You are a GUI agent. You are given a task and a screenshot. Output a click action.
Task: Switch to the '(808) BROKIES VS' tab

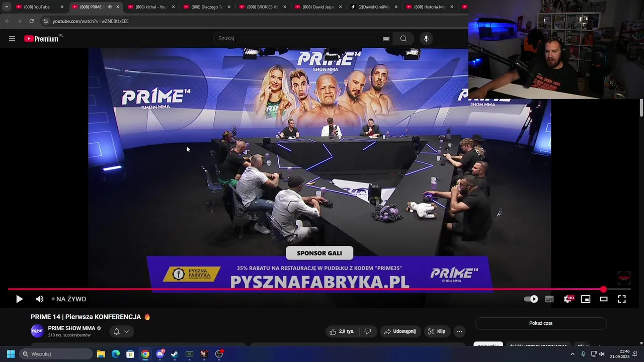262,7
